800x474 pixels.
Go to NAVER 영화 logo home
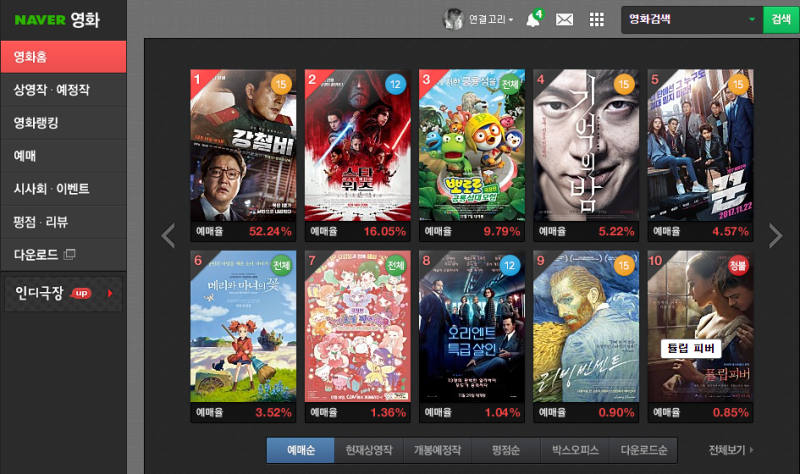[x=57, y=19]
